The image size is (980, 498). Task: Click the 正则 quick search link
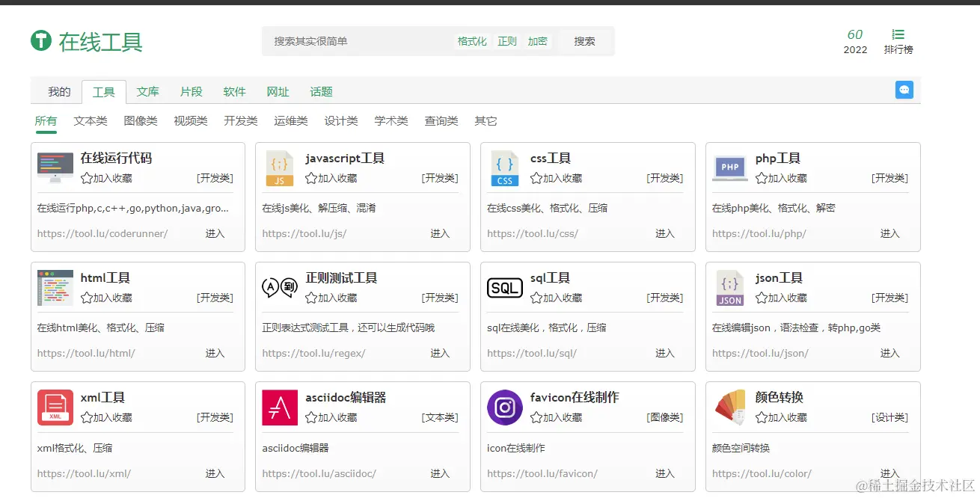(507, 41)
